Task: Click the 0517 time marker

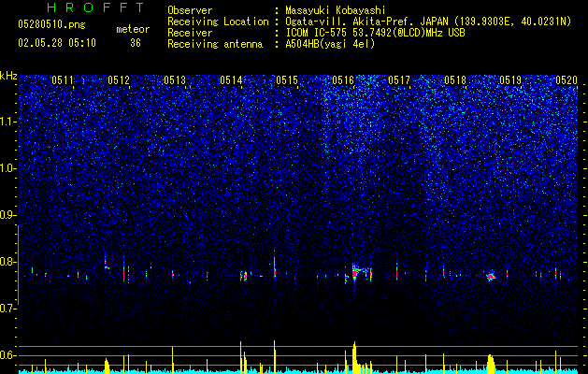Action: point(399,80)
